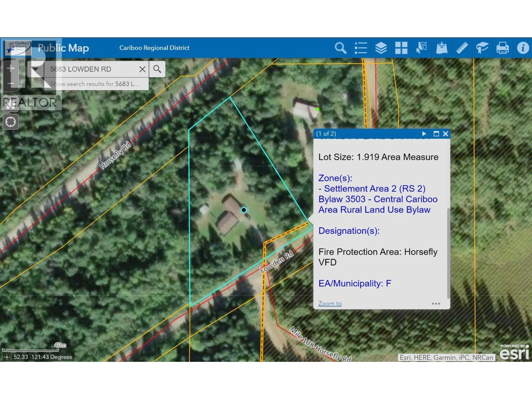Screen dimensions: 532x399
Task: Open the Add Data tool
Action: [x=442, y=48]
